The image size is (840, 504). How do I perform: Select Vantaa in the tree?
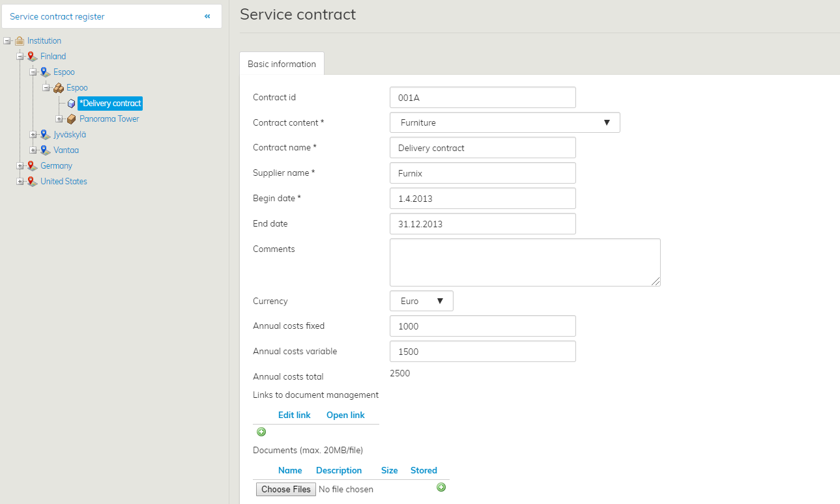coord(66,150)
